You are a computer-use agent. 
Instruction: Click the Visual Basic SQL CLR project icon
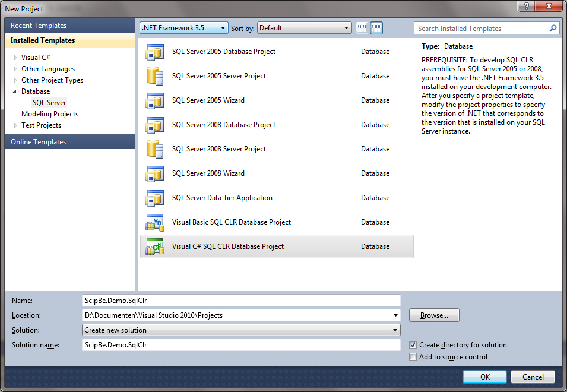[x=155, y=222]
